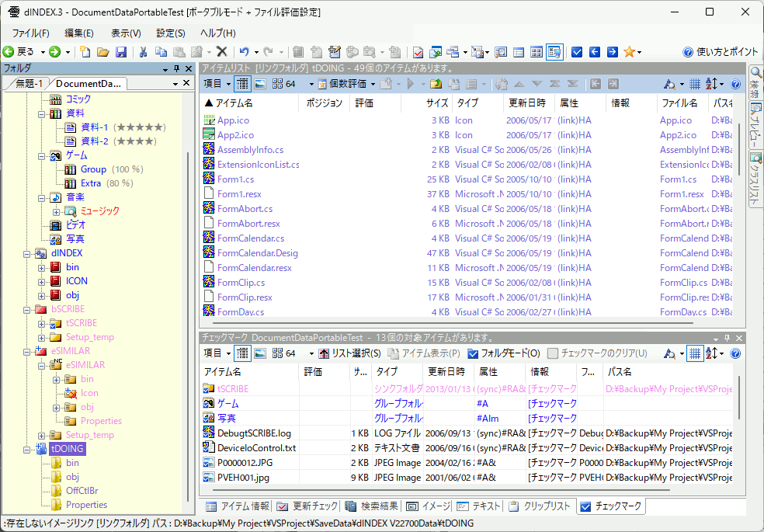Screen dimensions: 764x532
Task: Open the 編集(E) menu
Action: [79, 33]
